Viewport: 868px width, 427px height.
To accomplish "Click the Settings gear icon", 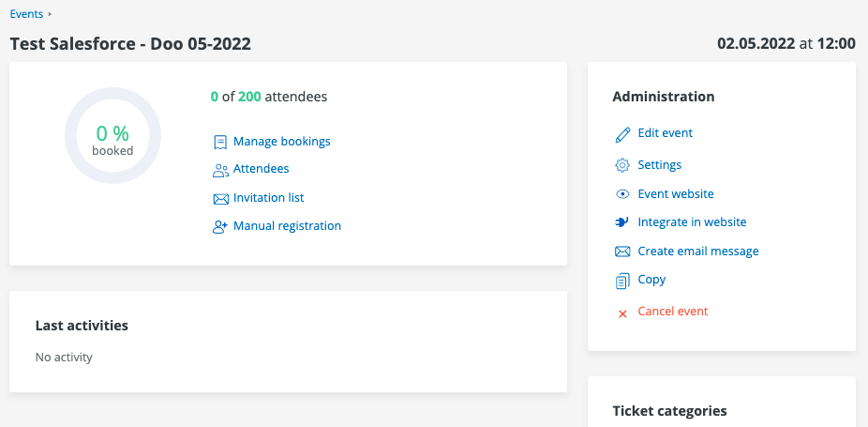I will tap(622, 165).
